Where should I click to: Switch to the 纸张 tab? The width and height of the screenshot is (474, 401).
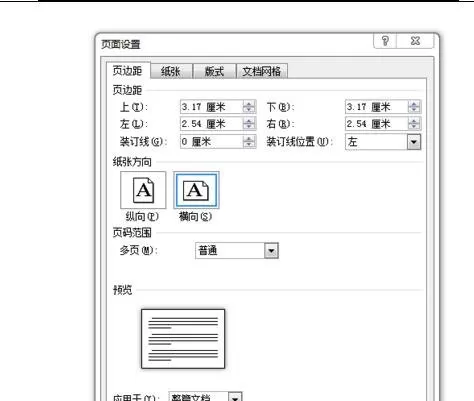tap(171, 71)
